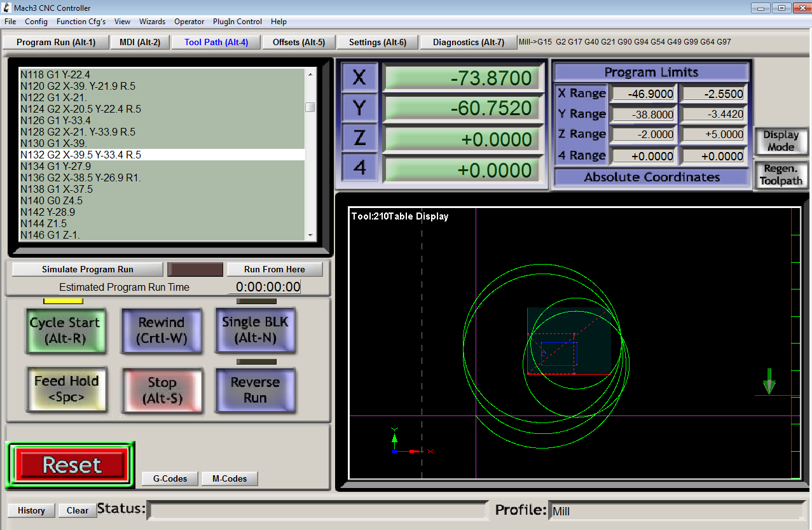Clear the status message
Screen dimensions: 812x530
point(78,510)
